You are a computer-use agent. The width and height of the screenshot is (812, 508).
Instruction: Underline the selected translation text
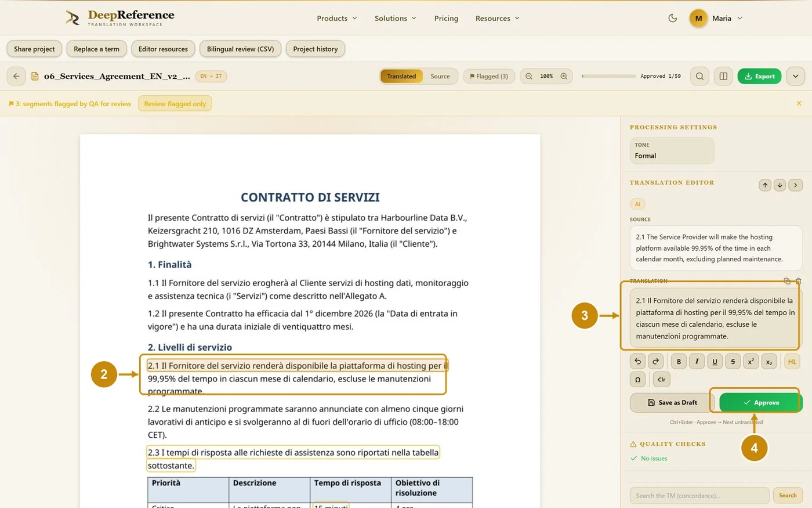(x=715, y=362)
